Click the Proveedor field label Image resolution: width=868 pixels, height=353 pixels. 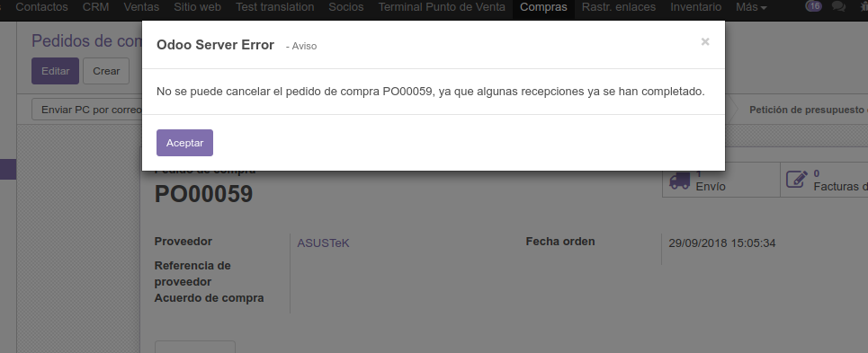click(183, 242)
